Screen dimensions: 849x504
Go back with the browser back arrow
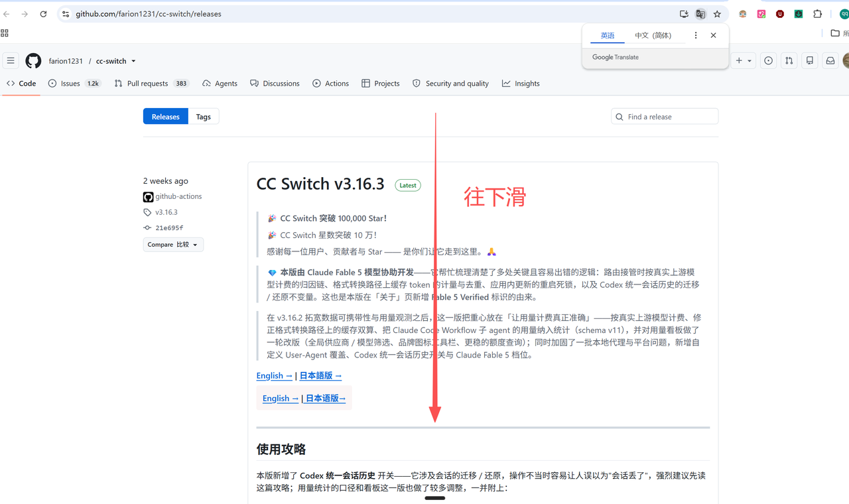tap(7, 14)
